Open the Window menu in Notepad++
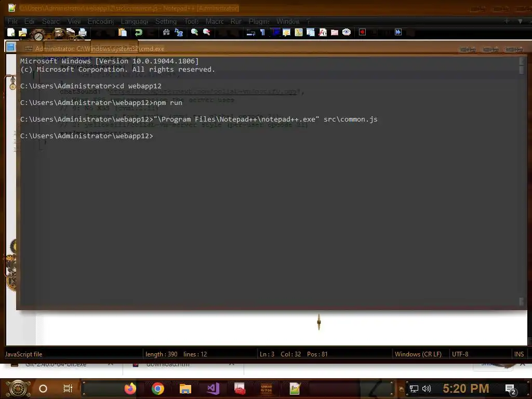Viewport: 532px width, 399px height. tap(288, 21)
